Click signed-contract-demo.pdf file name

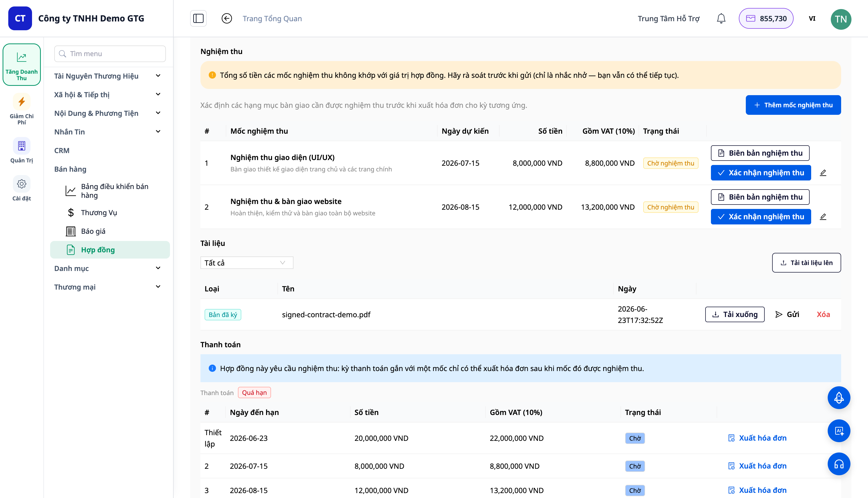[326, 315]
